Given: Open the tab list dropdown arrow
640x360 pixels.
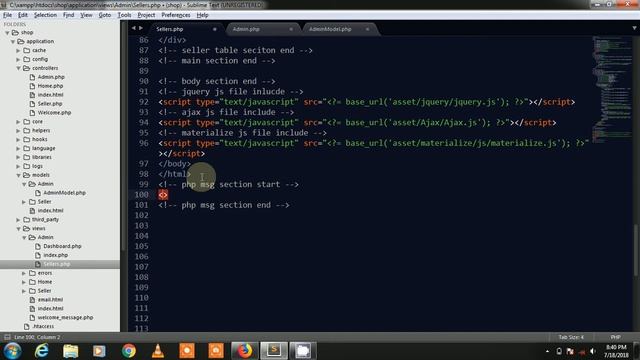Looking at the screenshot, I should pos(634,28).
